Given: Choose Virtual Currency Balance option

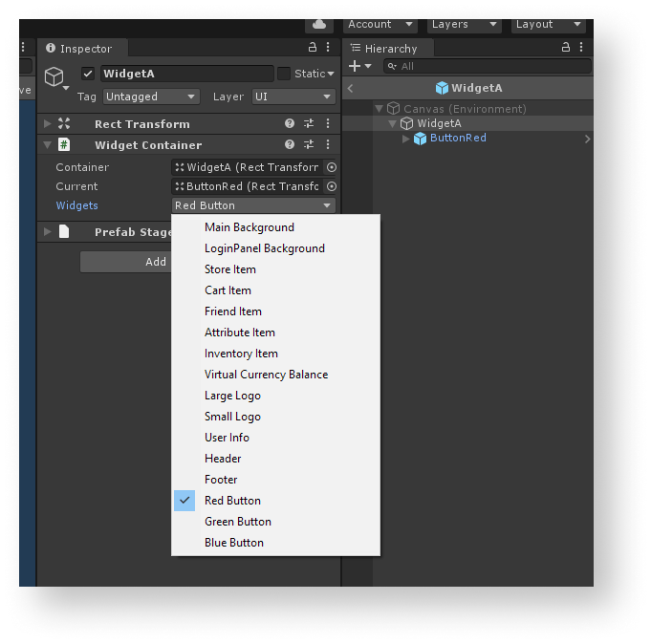Looking at the screenshot, I should [266, 375].
